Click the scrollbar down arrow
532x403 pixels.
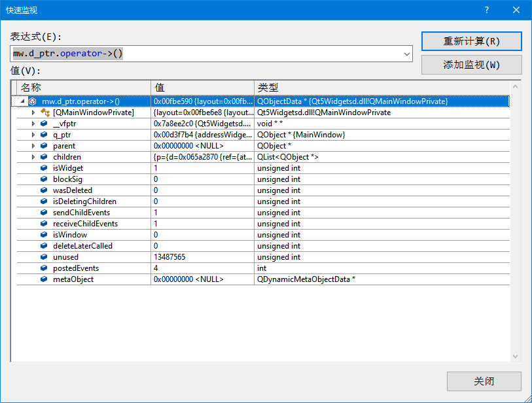point(516,357)
